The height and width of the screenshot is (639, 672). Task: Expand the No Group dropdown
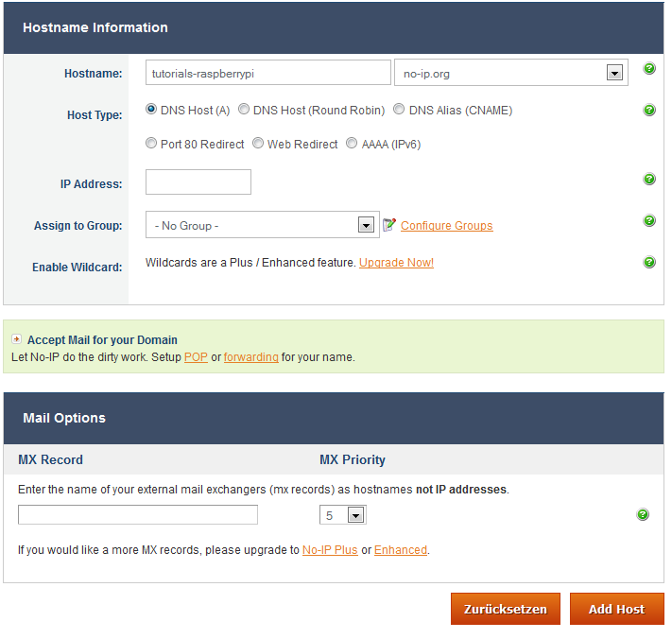click(366, 225)
